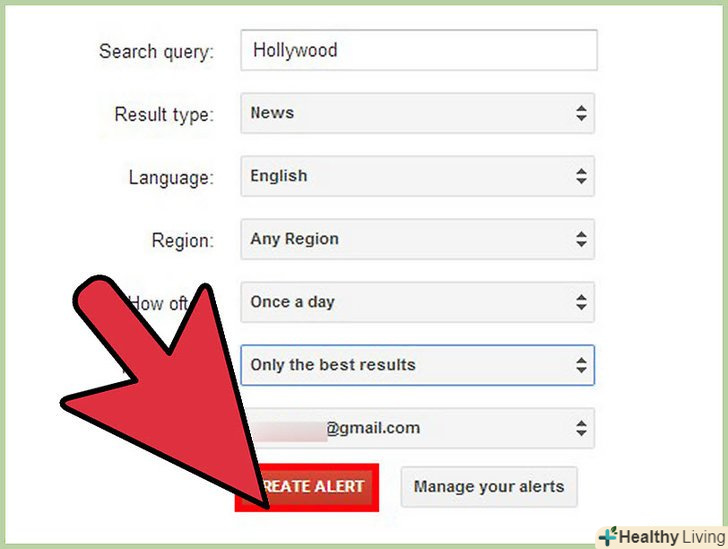Click the up-down arrow icon in Any Region row

(x=581, y=239)
